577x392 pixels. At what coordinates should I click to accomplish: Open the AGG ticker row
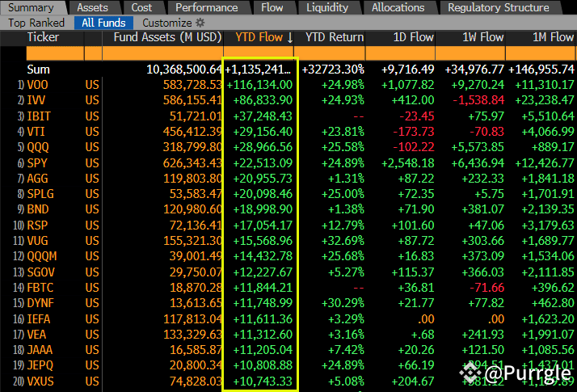37,179
